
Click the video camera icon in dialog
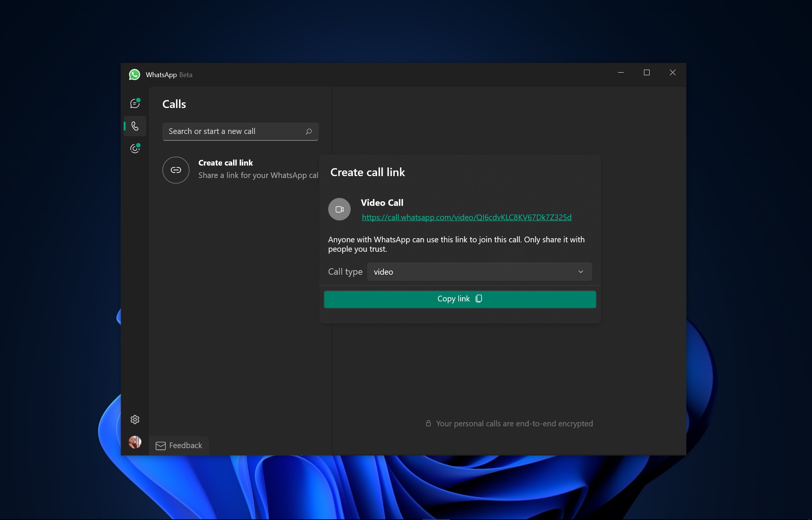[x=339, y=209]
